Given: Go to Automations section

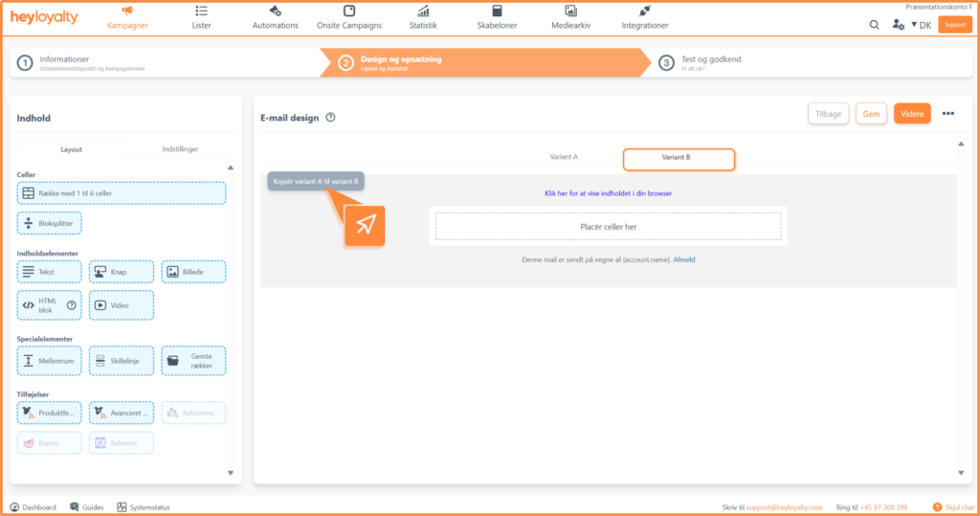Looking at the screenshot, I should pyautogui.click(x=275, y=17).
